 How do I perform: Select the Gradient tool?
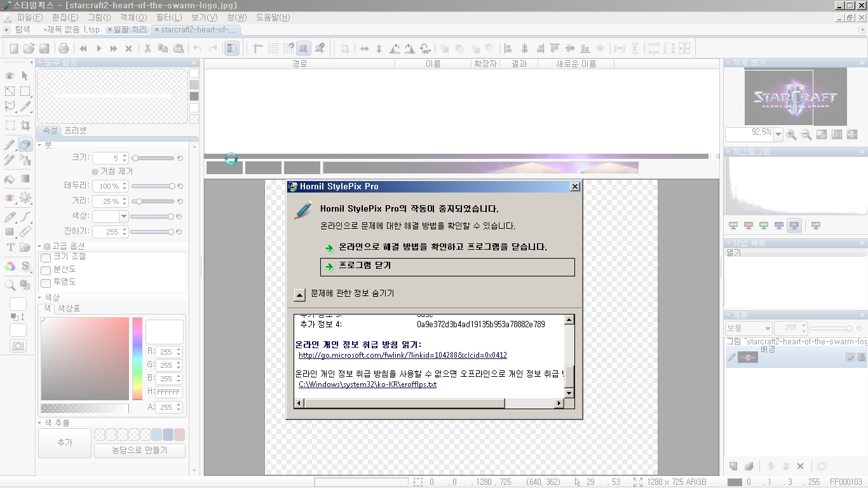25,179
